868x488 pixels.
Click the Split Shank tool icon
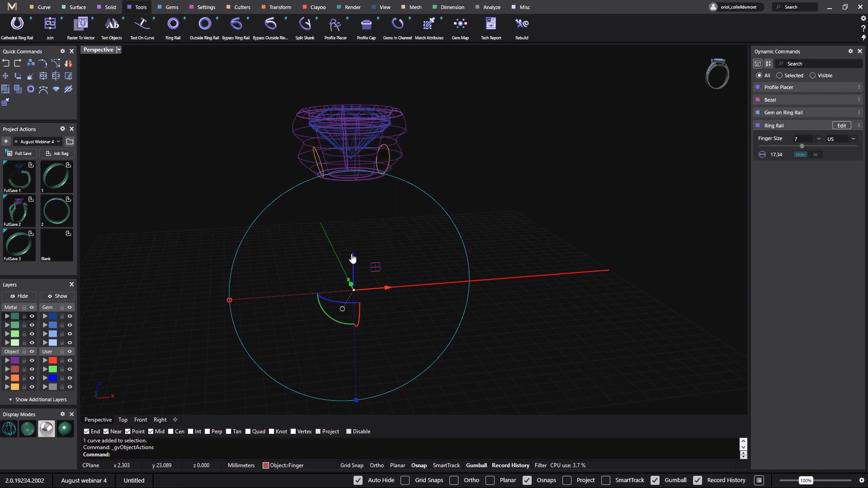[305, 24]
